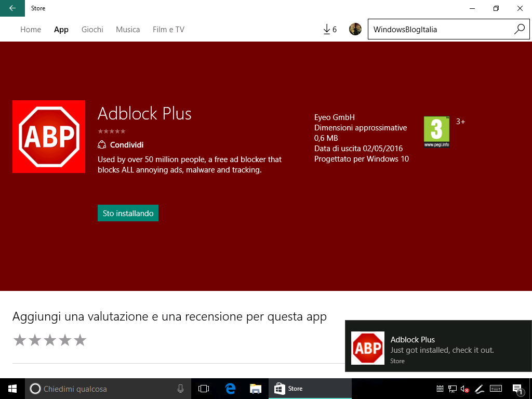Launch Microsoft Edge from the taskbar
532x399 pixels.
tap(230, 389)
